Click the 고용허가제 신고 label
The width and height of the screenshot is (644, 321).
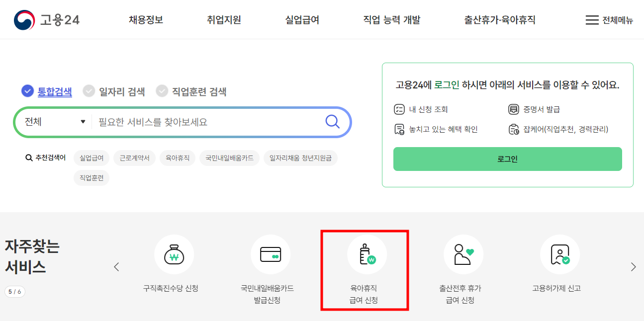(556, 288)
